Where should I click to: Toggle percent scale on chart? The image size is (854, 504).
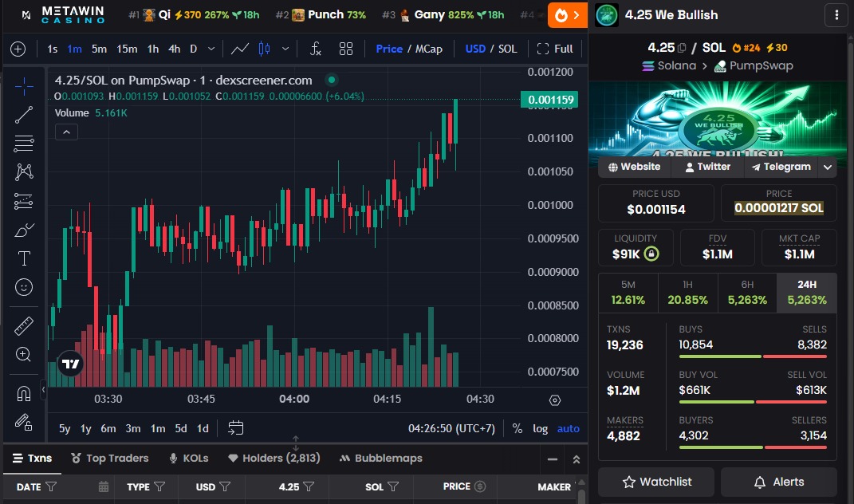click(x=518, y=429)
